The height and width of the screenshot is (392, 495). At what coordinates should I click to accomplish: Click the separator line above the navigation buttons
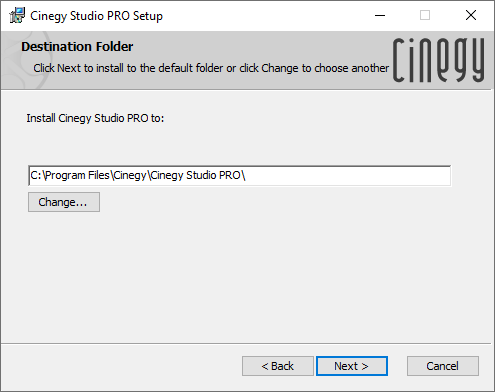tap(246, 343)
